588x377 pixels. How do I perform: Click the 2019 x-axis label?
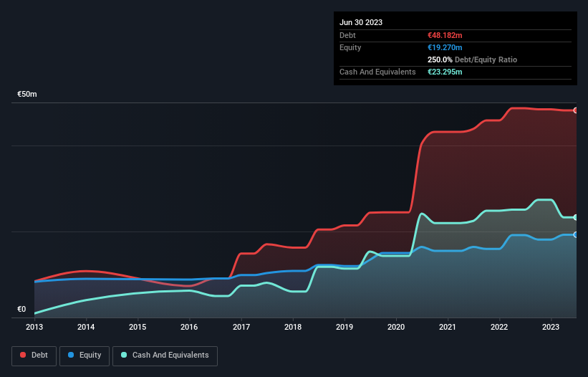[344, 327]
